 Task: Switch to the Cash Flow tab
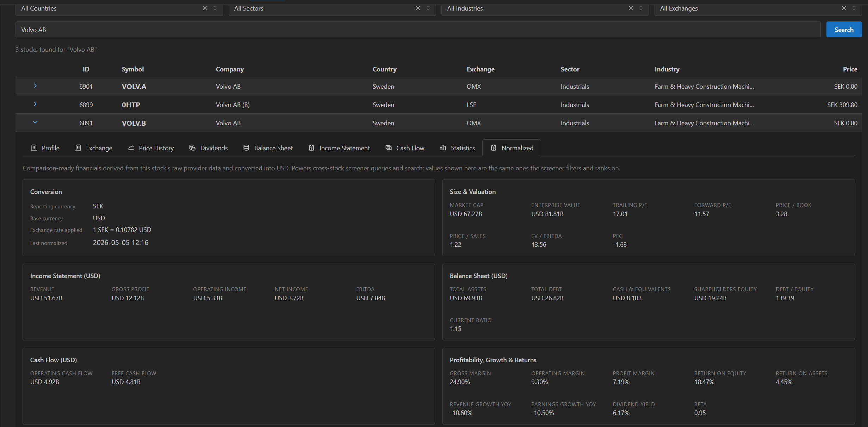tap(405, 148)
